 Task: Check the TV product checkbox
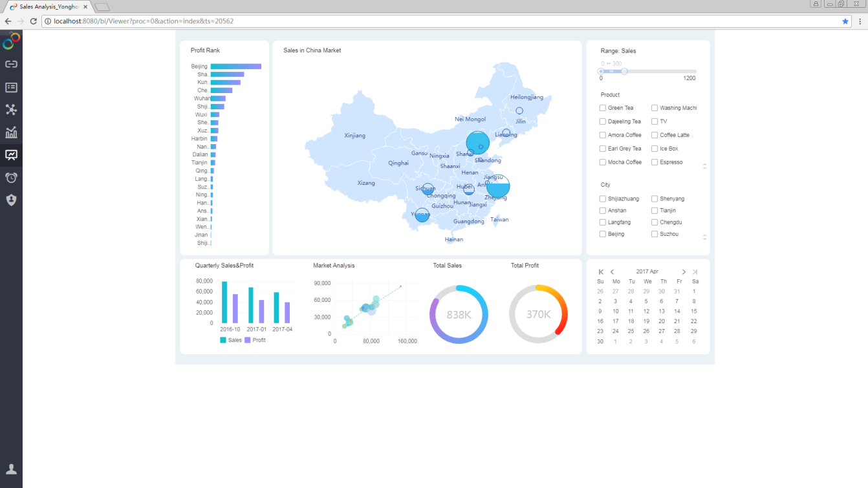click(655, 122)
